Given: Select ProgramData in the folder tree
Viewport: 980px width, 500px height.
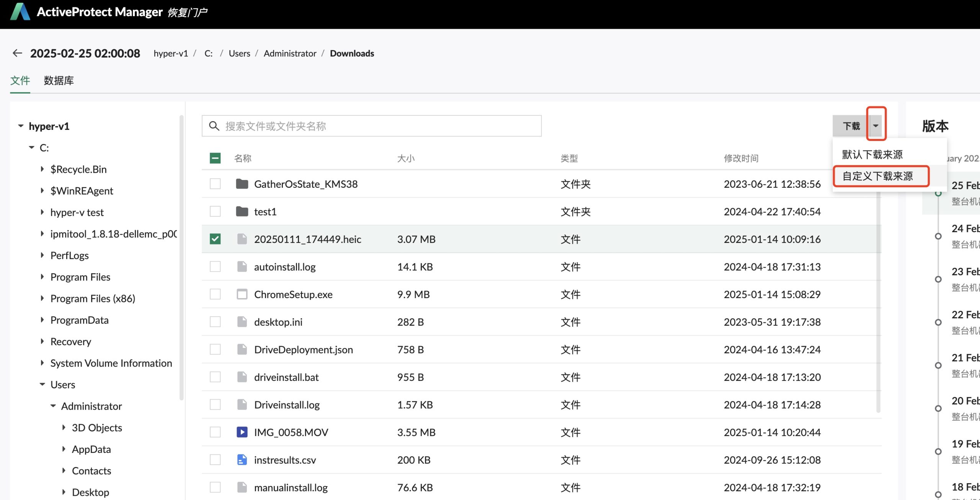Looking at the screenshot, I should click(80, 320).
